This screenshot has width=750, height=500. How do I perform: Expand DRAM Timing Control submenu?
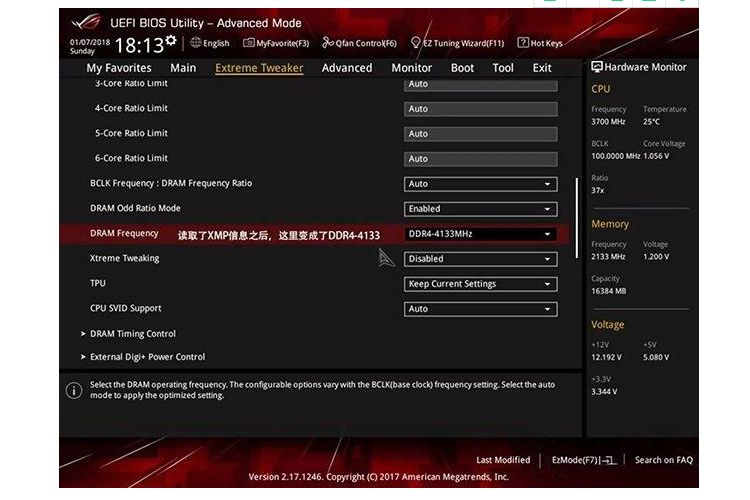(x=132, y=333)
